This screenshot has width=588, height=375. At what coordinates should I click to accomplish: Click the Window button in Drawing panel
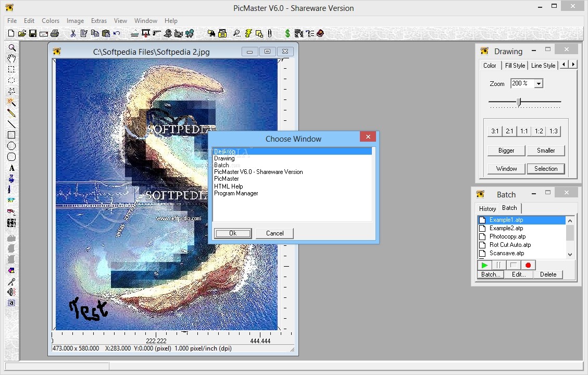tap(506, 169)
